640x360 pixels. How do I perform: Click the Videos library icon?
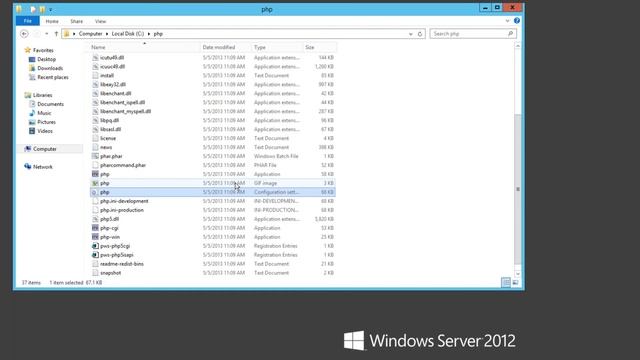point(32,131)
